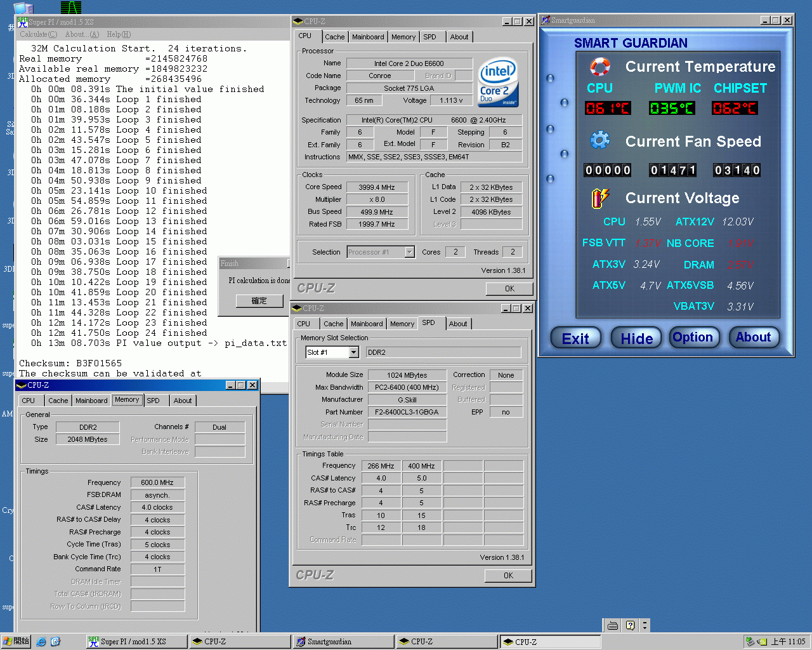812x650 pixels.
Task: Confirm the PI calculation Finish dialog
Action: pos(259,301)
